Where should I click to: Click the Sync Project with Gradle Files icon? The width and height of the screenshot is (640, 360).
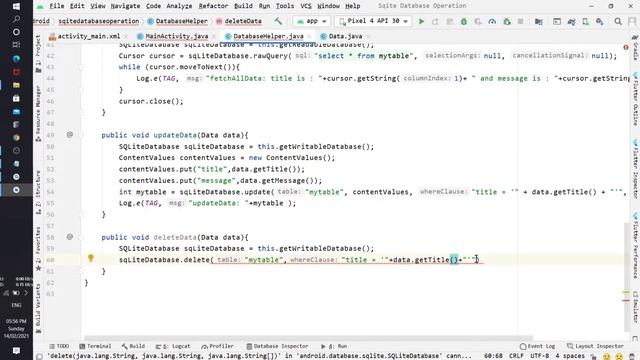pyautogui.click(x=571, y=21)
